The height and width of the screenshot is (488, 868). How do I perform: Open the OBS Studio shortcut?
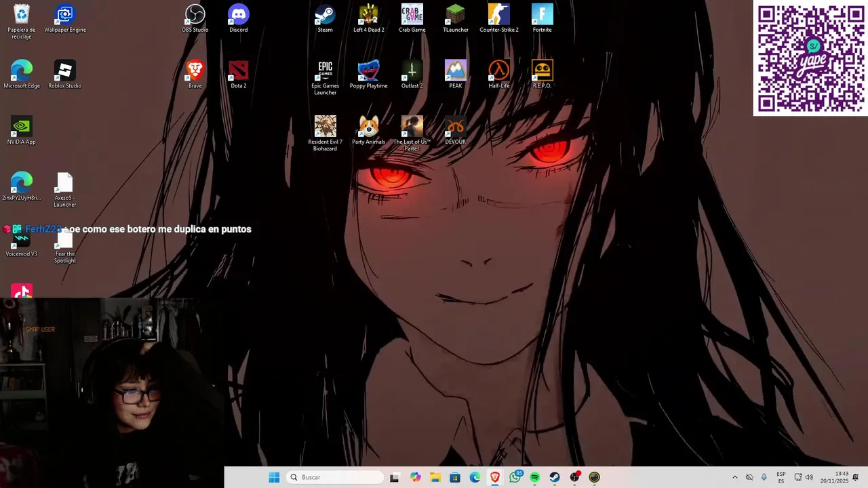click(x=195, y=18)
